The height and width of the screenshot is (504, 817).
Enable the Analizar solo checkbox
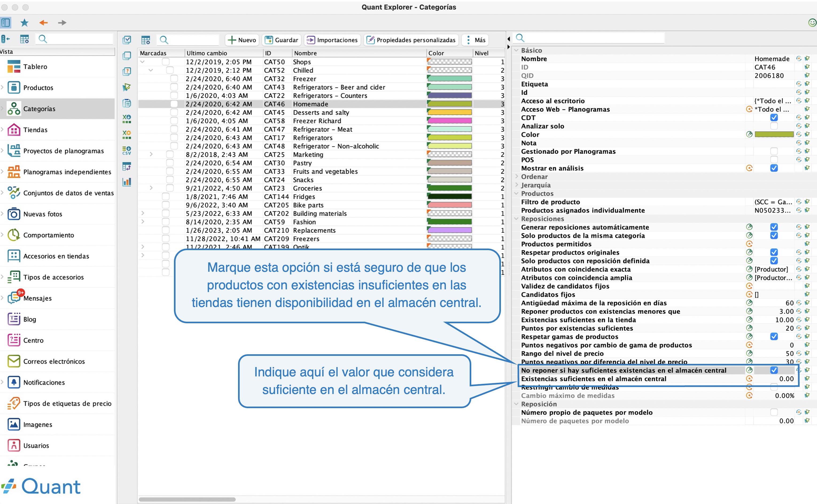pyautogui.click(x=774, y=126)
